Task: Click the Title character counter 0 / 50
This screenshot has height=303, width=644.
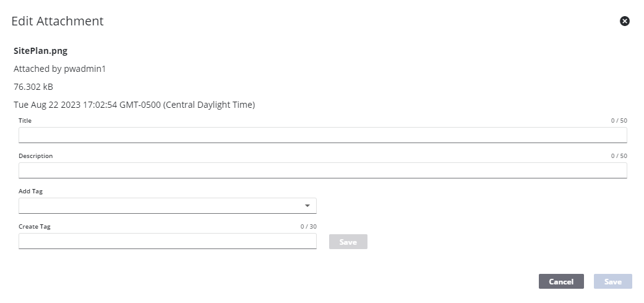Action: point(619,121)
